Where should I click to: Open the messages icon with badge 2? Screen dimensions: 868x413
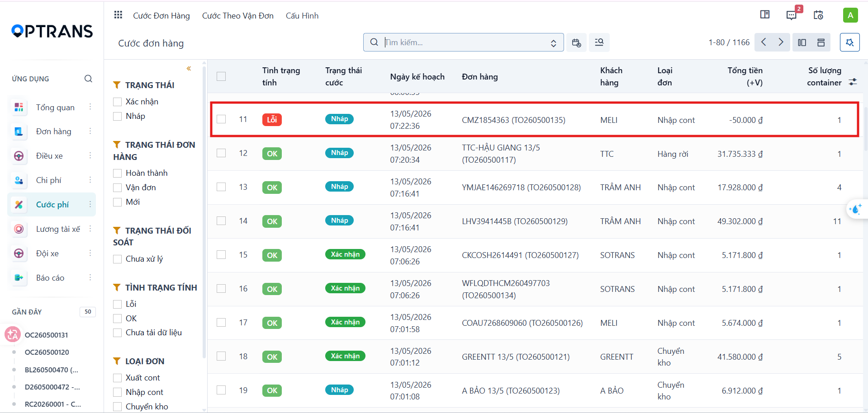pyautogui.click(x=792, y=15)
